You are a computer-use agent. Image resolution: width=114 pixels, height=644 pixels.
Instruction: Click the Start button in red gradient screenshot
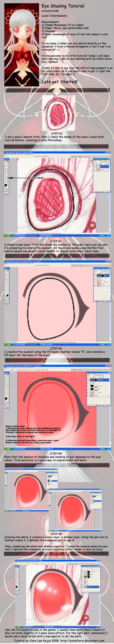(8, 449)
